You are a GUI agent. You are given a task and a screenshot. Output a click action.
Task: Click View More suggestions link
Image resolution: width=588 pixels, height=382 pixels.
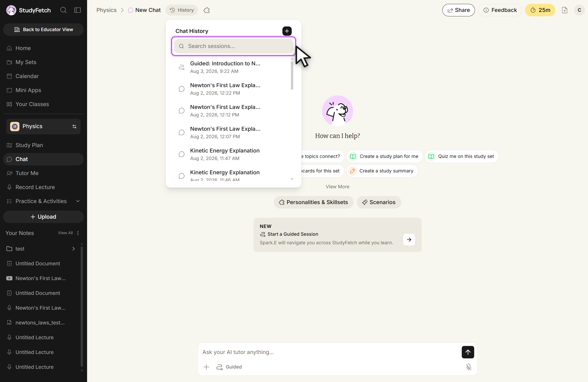pos(338,187)
